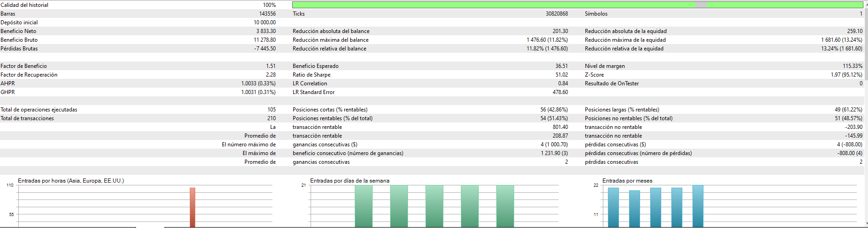Viewport: 868px width, 228px height.
Task: Click the first blue monthly entries bar
Action: click(613, 207)
